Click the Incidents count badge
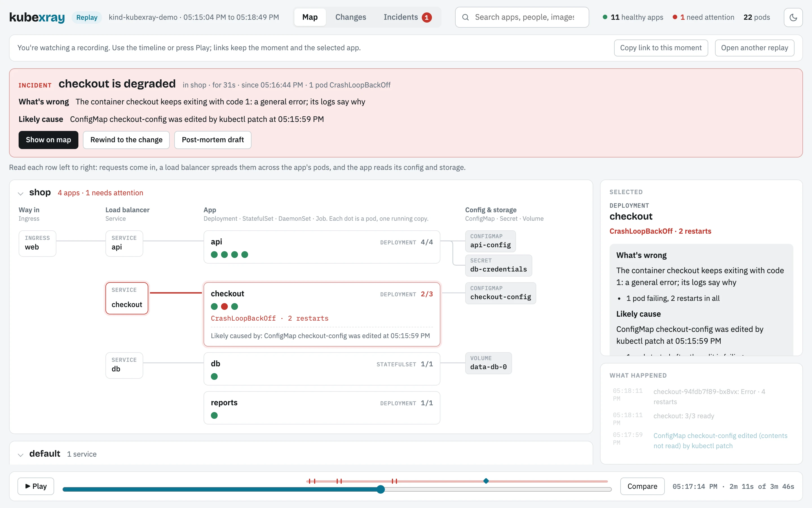This screenshot has height=508, width=812. [427, 17]
